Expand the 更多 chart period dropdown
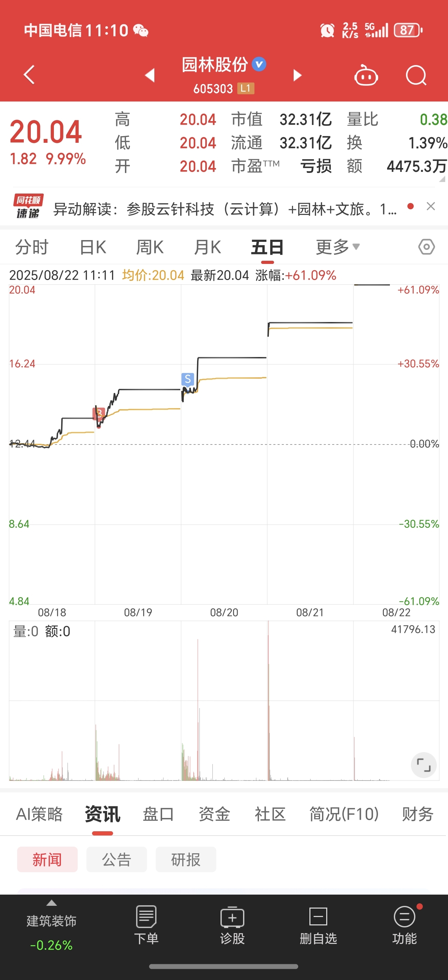Image resolution: width=448 pixels, height=980 pixels. (338, 247)
